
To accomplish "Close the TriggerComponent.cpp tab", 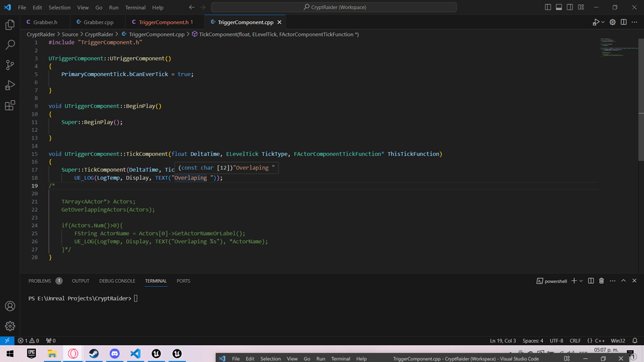I will pyautogui.click(x=279, y=22).
